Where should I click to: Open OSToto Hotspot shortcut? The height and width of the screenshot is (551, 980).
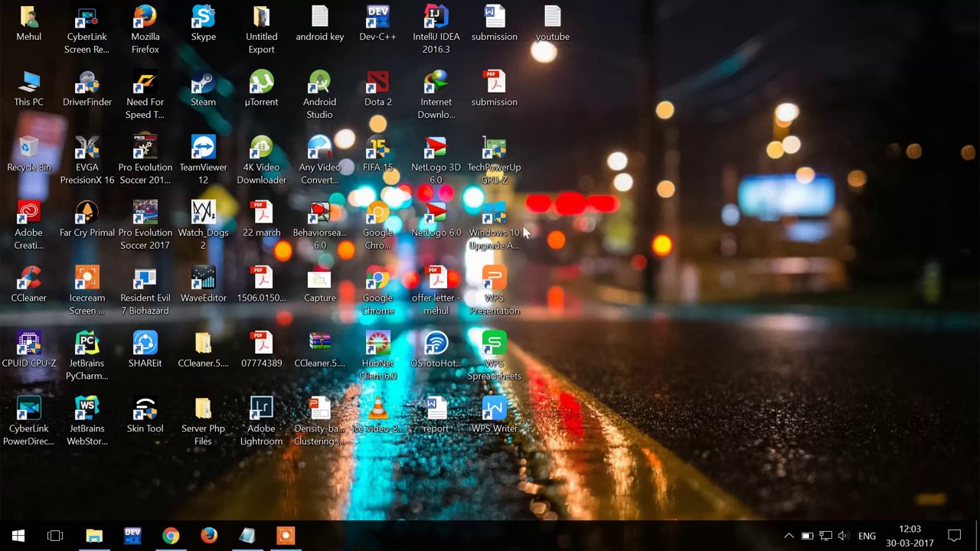coord(436,350)
